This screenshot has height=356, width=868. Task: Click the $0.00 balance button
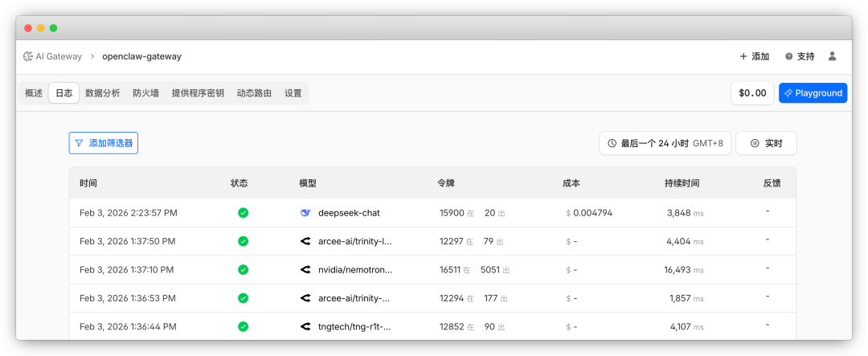[x=752, y=93]
